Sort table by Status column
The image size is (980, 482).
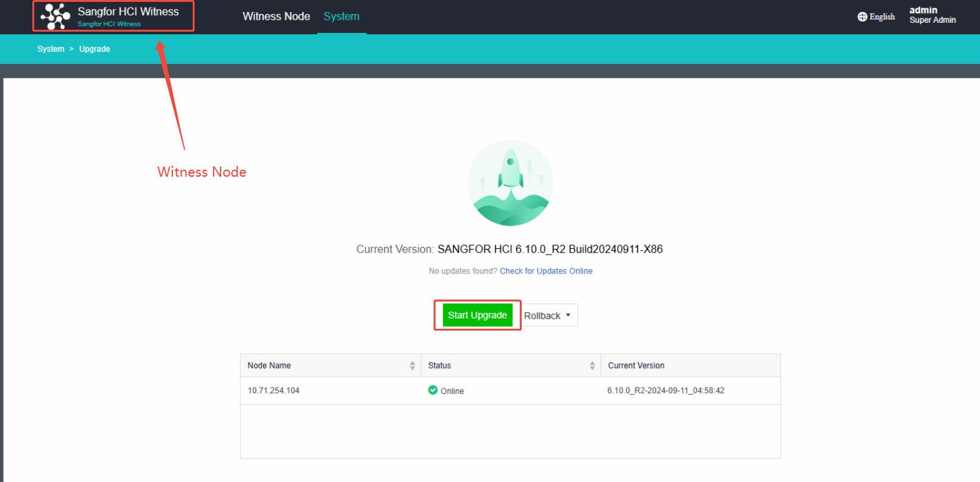511,365
